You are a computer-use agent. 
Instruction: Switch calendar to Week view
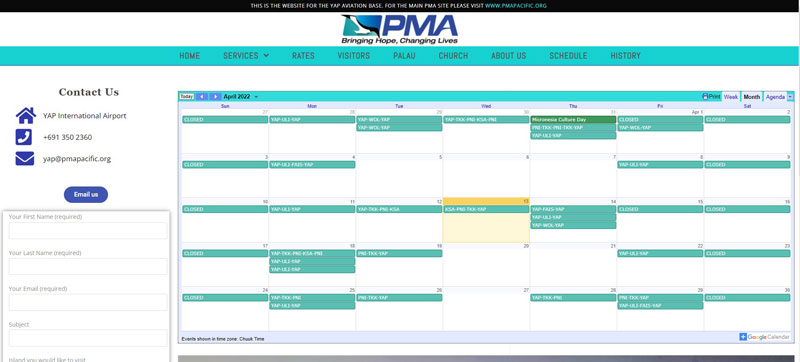point(731,97)
